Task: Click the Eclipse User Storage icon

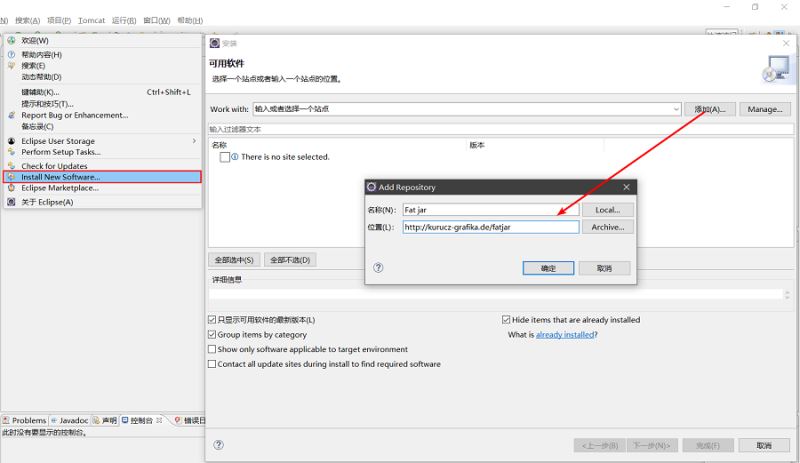Action: coord(11,141)
